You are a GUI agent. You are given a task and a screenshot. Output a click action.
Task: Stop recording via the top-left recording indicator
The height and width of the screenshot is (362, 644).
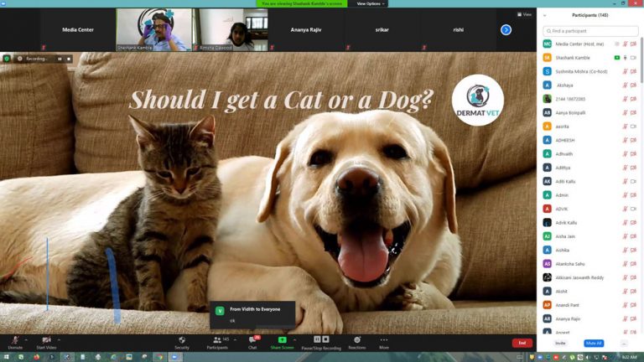pyautogui.click(x=69, y=59)
